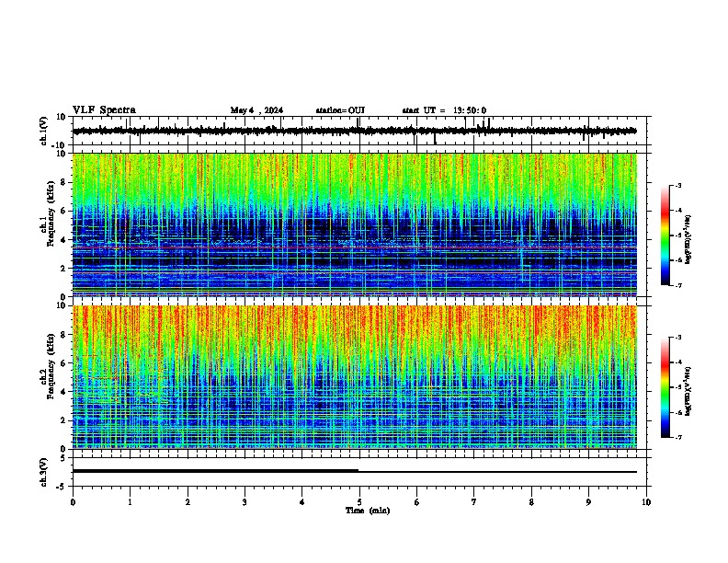Click the "0" tick on the time axis

pos(73,502)
